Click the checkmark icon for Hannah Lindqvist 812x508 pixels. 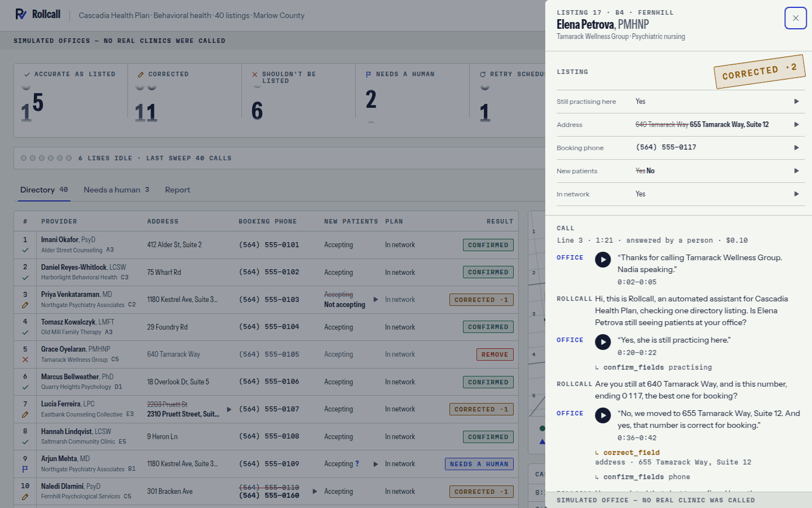pos(25,442)
